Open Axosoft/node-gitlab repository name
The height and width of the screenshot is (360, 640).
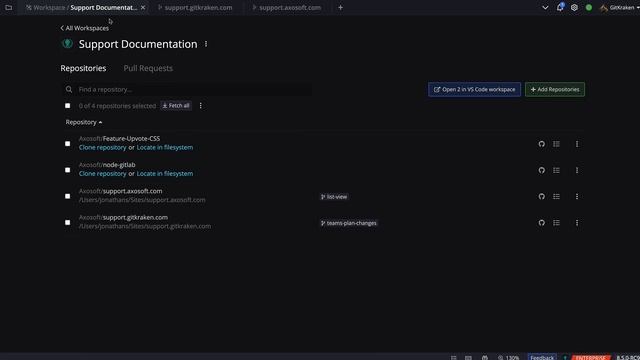tap(107, 164)
